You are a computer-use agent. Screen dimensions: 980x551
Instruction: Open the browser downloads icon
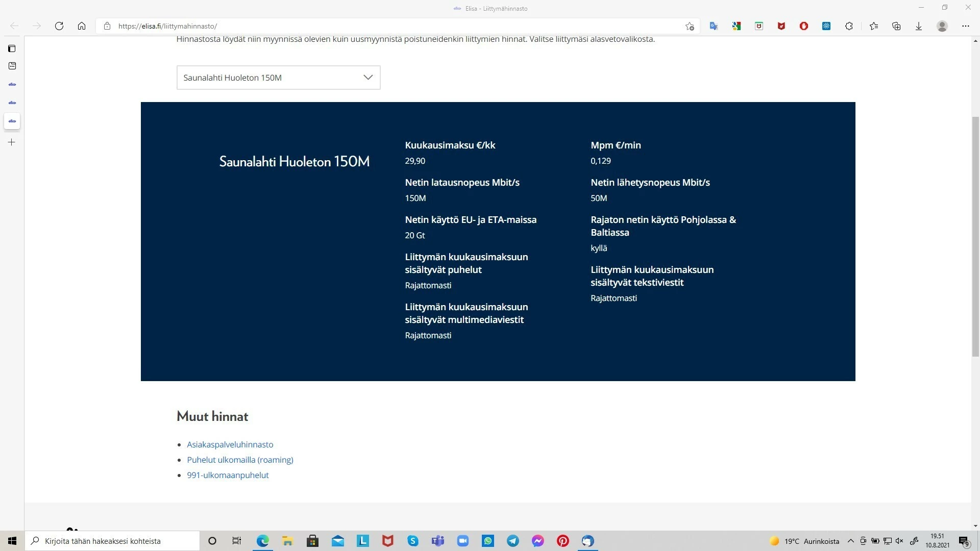tap(919, 26)
